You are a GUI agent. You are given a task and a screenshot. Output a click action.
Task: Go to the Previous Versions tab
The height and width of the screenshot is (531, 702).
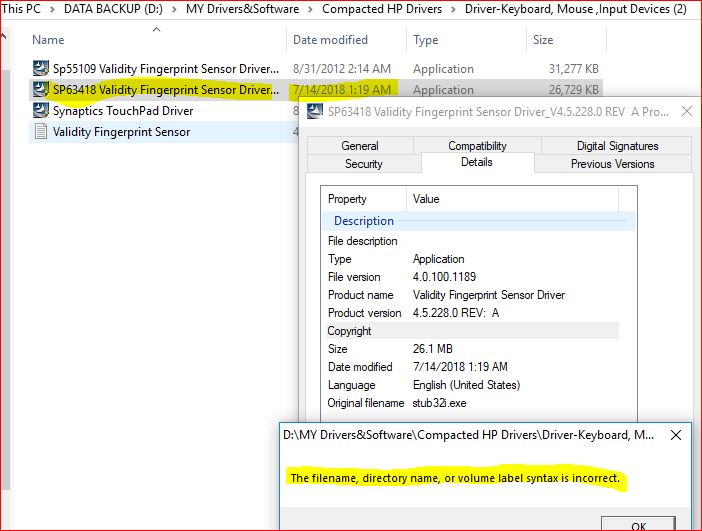[612, 164]
